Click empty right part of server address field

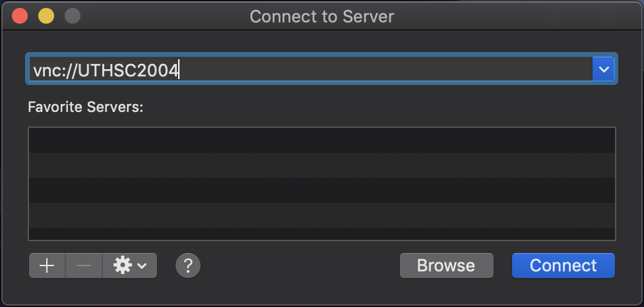tap(386, 69)
